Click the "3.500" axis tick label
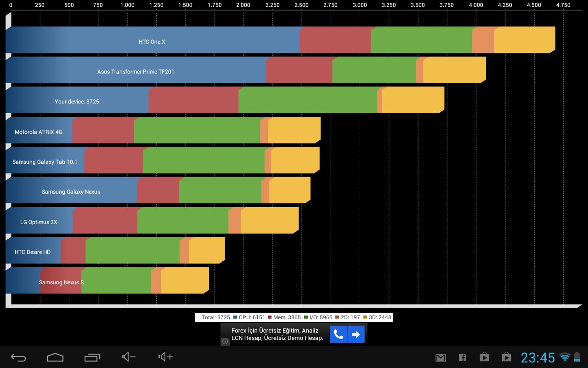This screenshot has width=588, height=368. tap(418, 5)
